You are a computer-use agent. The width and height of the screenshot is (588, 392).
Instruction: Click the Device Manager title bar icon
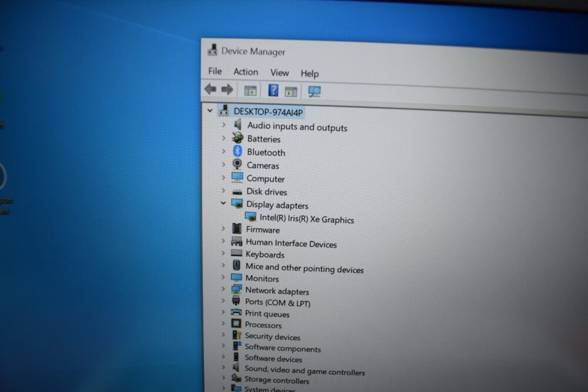click(x=213, y=50)
